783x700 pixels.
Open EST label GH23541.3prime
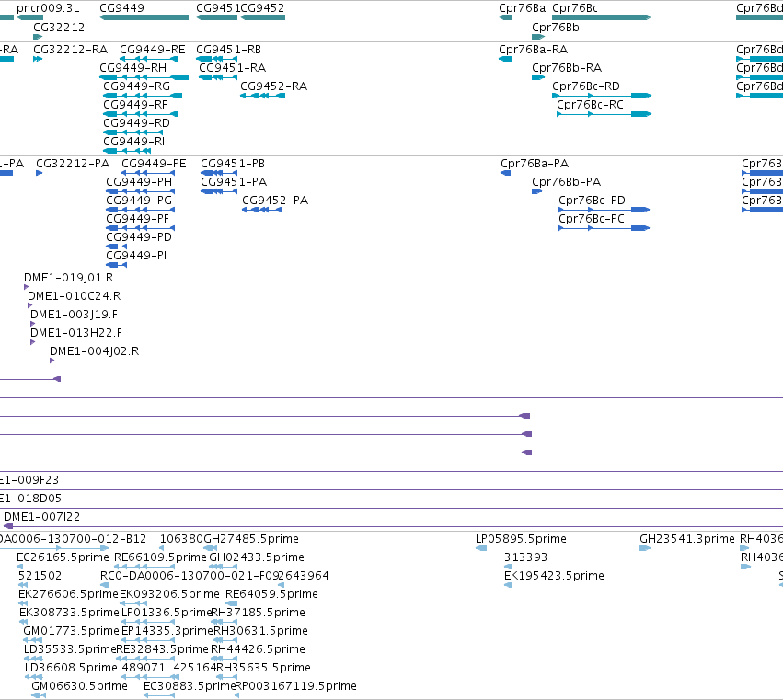coord(687,539)
